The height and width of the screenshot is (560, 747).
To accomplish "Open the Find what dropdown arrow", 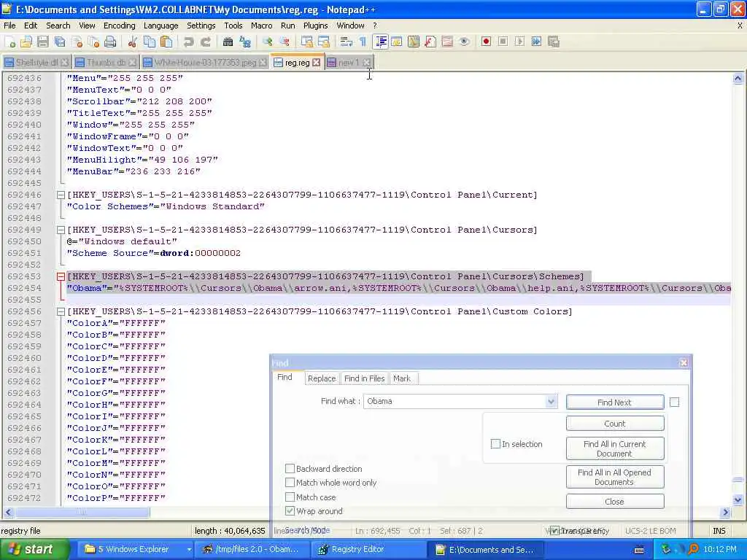I will click(551, 402).
